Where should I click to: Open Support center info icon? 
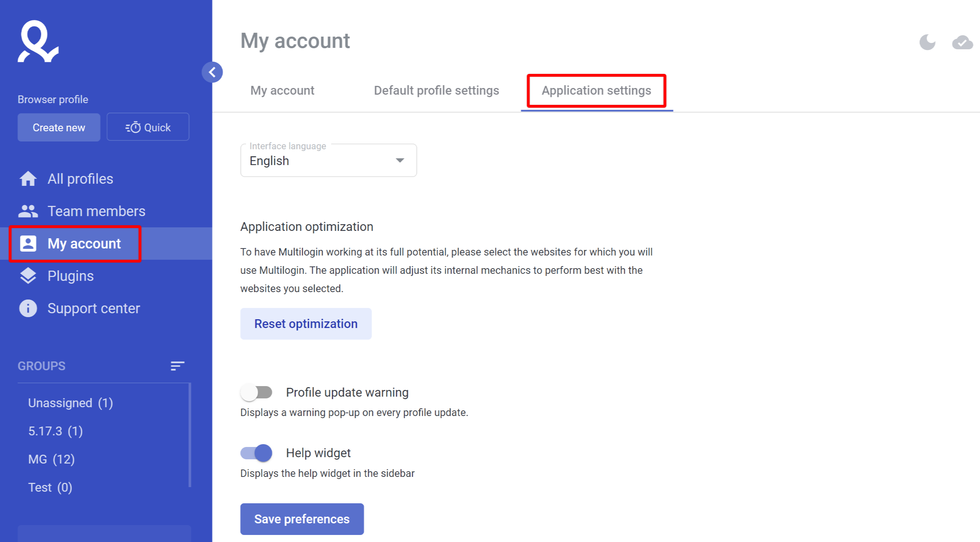coord(28,308)
